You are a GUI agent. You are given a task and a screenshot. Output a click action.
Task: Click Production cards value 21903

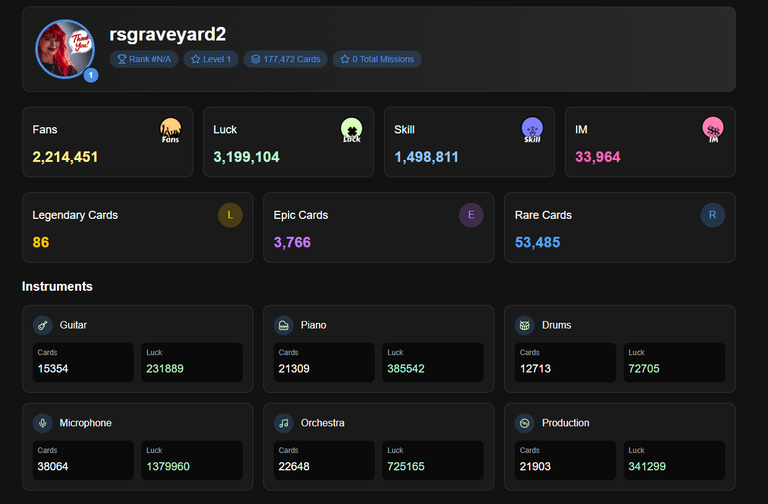[x=535, y=466]
